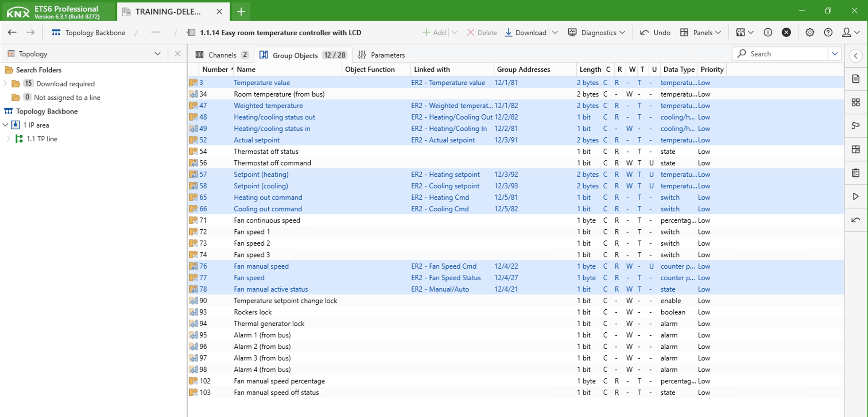Image resolution: width=868 pixels, height=417 pixels.
Task: Expand the Download required folder
Action: (6, 83)
